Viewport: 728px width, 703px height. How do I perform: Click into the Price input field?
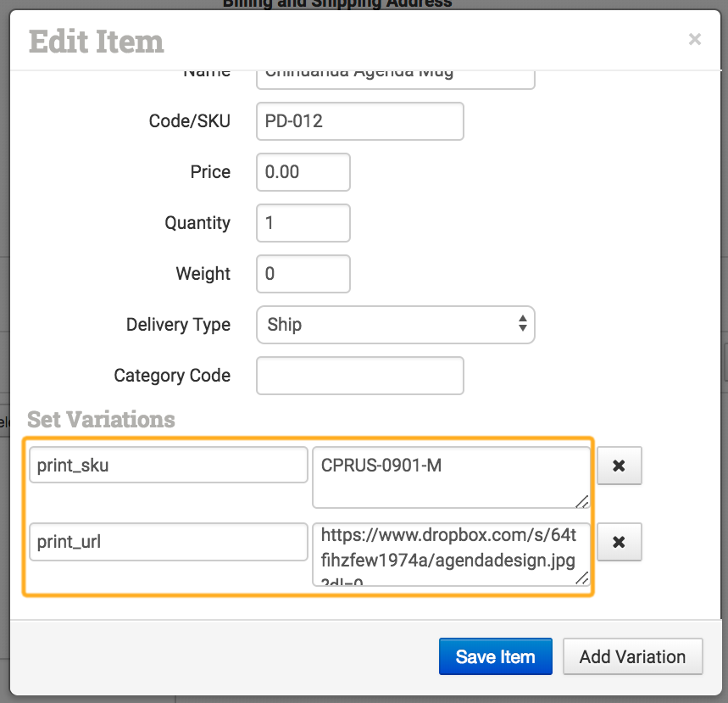coord(303,172)
